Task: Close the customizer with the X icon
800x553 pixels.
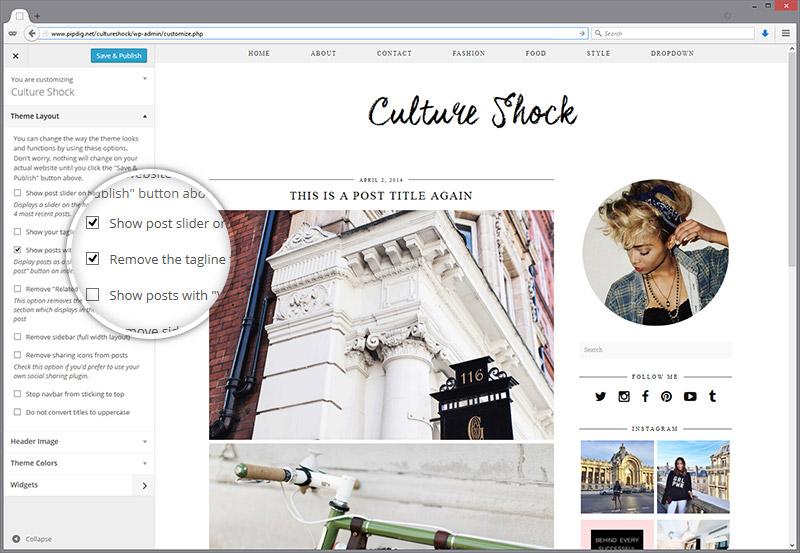Action: pos(16,56)
